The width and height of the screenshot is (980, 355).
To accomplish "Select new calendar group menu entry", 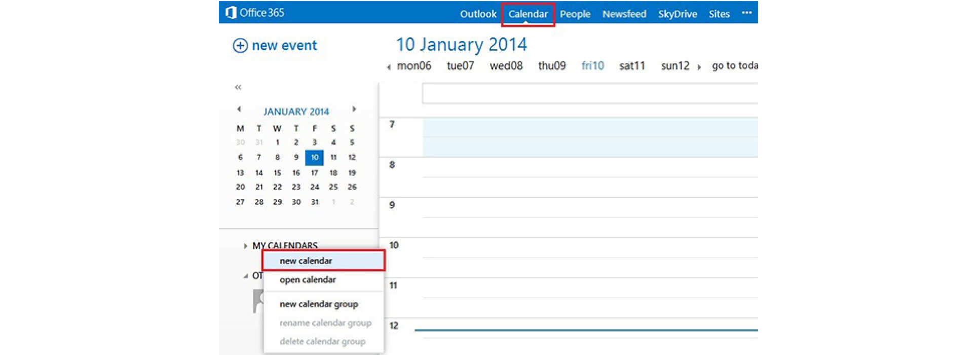I will [x=319, y=304].
